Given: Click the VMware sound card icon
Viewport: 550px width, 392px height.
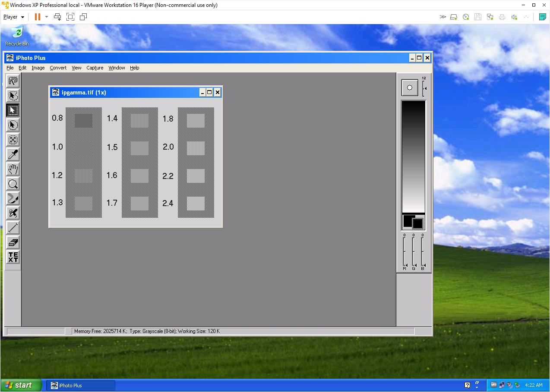Looking at the screenshot, I should 514,17.
